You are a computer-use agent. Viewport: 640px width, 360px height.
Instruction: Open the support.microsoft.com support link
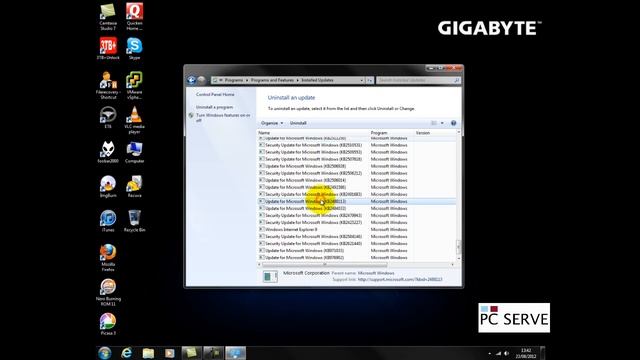point(400,280)
